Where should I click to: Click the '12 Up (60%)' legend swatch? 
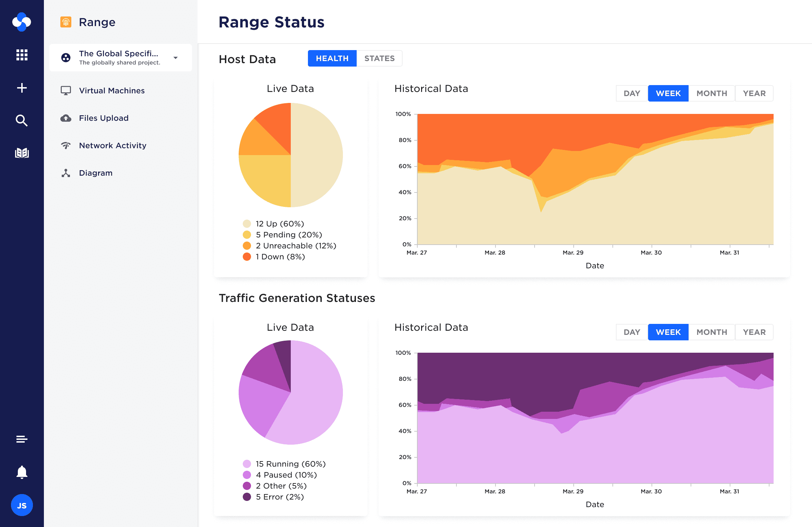click(247, 224)
